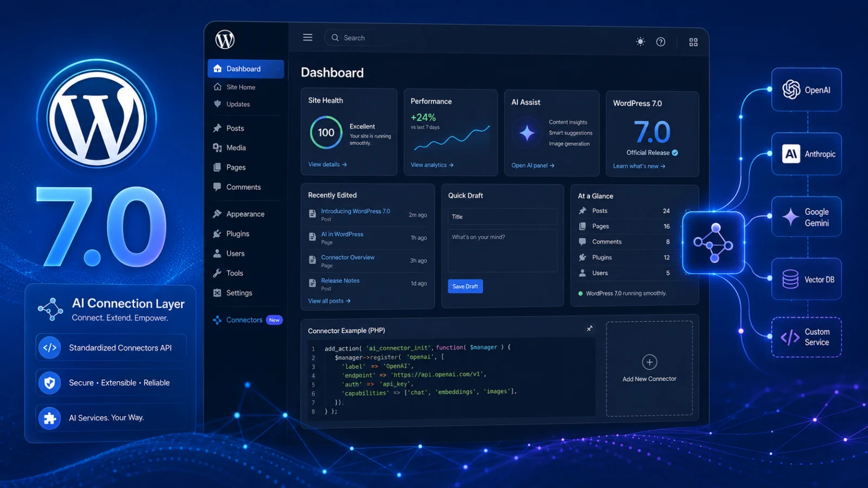
Task: Click the pin icon on Connector Example
Action: pos(590,329)
